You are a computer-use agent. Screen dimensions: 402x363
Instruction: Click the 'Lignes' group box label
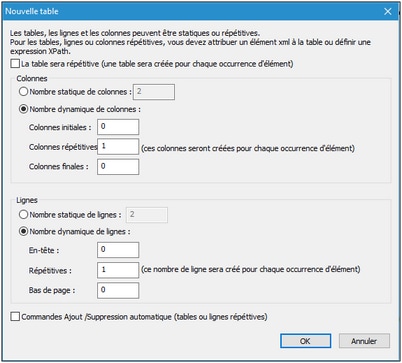tap(27, 200)
